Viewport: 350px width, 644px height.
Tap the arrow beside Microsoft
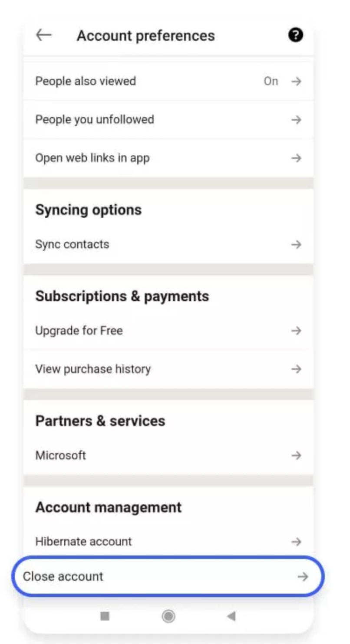click(296, 455)
